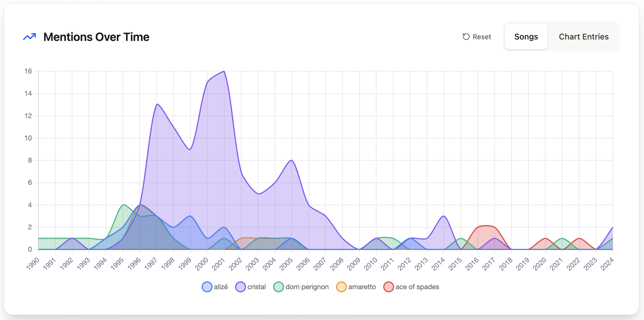Screen dimensions: 644x320
Task: Toggle the amaretto orange legend circle
Action: coord(341,287)
